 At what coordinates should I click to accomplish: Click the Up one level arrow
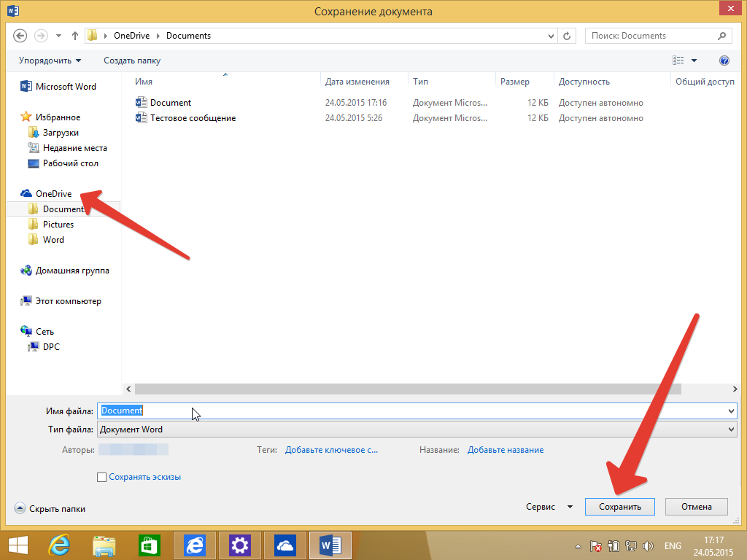[75, 36]
